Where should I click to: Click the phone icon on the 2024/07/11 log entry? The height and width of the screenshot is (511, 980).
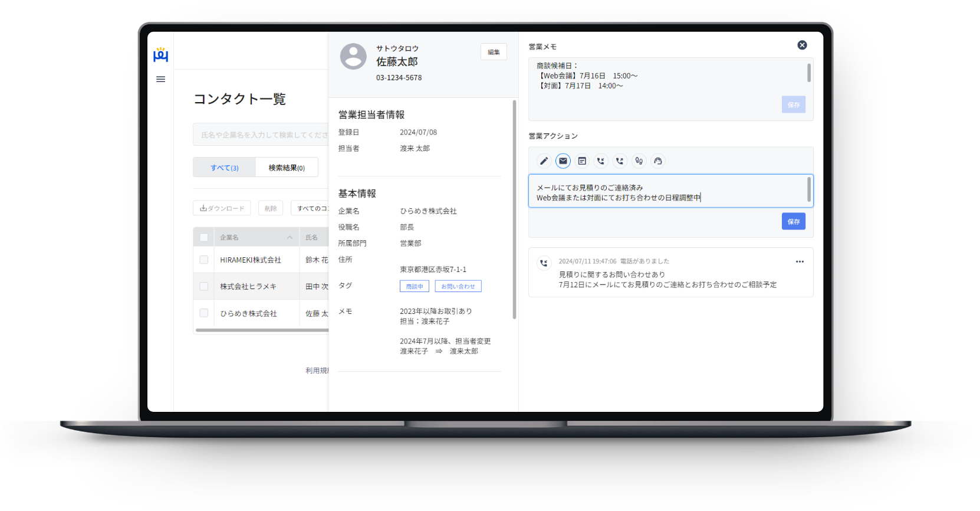pyautogui.click(x=544, y=263)
